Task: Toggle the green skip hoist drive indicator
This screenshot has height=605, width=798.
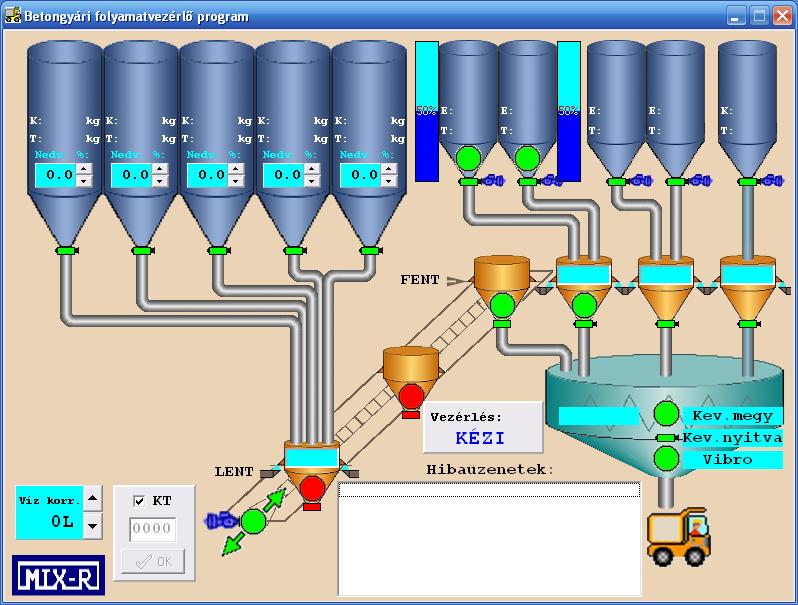Action: [x=253, y=521]
